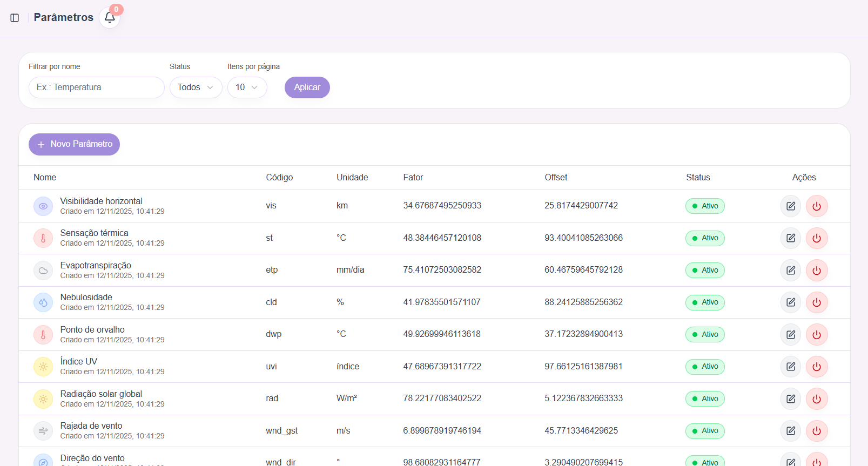Image resolution: width=868 pixels, height=466 pixels.
Task: Expand the Itens por página dropdown
Action: [x=247, y=87]
